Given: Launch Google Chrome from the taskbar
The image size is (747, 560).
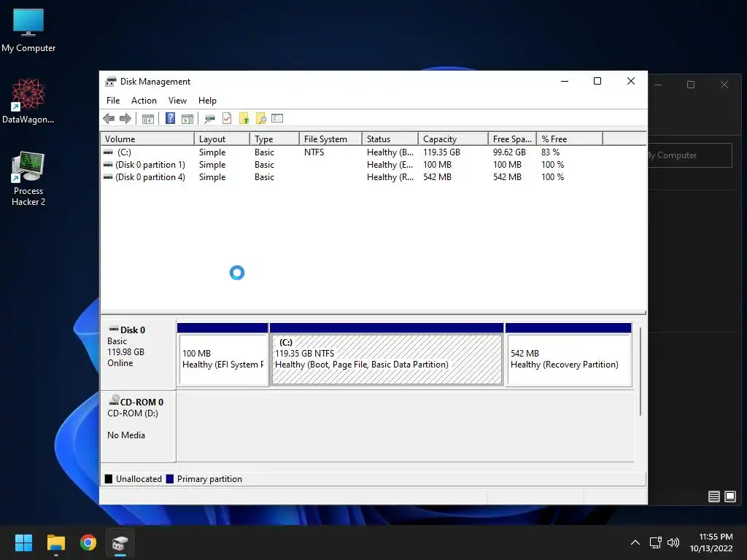Looking at the screenshot, I should click(88, 542).
